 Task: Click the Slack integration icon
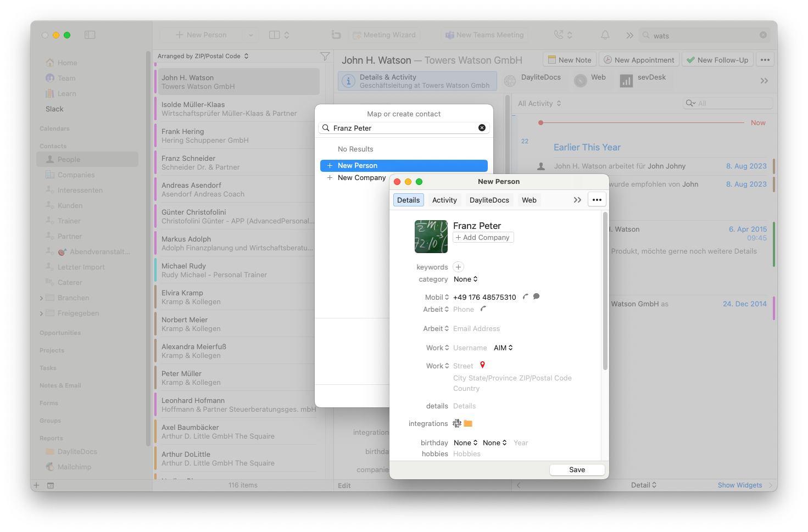[x=457, y=423]
